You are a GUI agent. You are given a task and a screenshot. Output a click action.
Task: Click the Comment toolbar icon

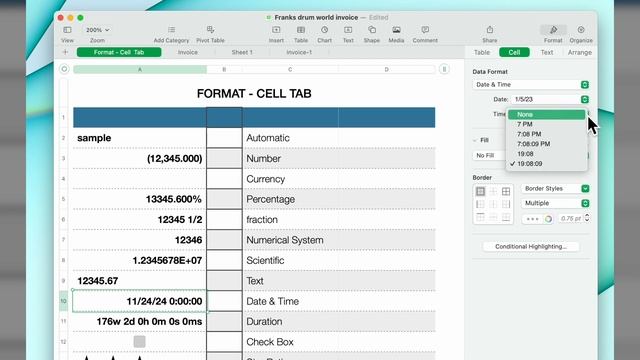[425, 30]
